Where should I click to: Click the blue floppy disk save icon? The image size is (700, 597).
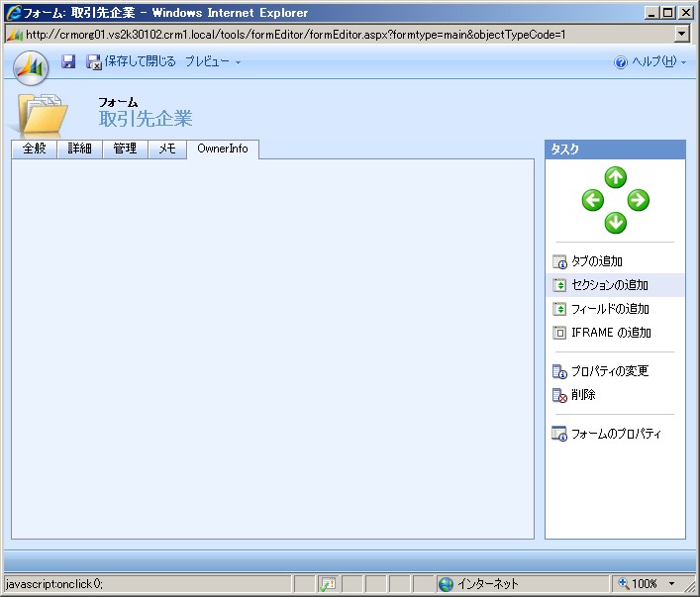coord(68,61)
